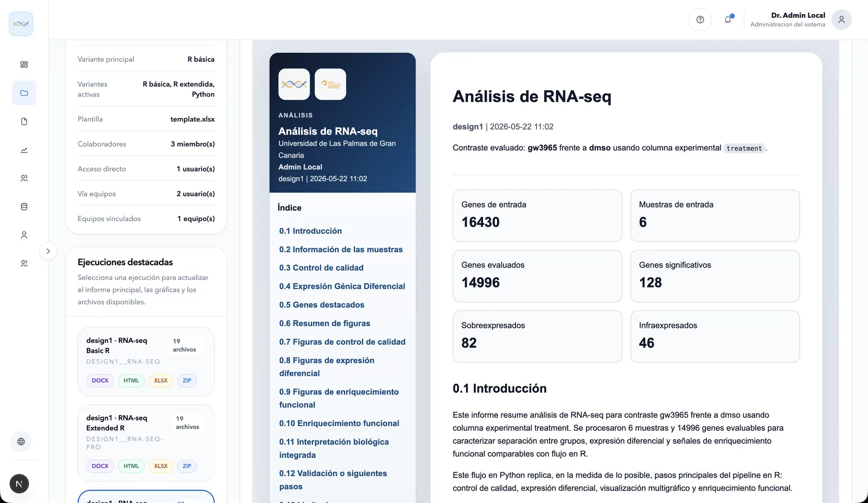The image size is (868, 503).
Task: Click the Dr. Admin Local name
Action: [798, 15]
